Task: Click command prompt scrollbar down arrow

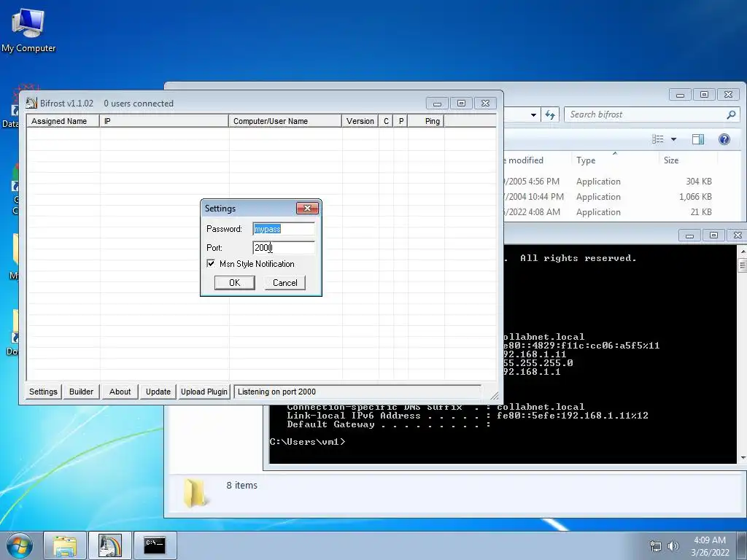Action: (x=742, y=458)
